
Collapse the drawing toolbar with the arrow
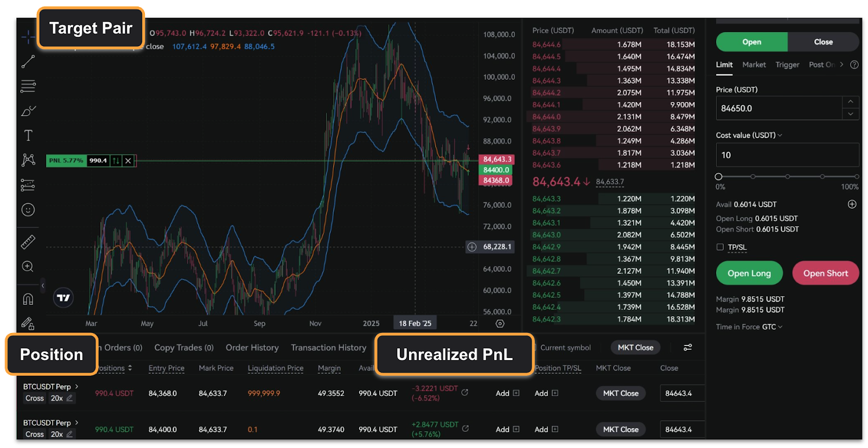[x=43, y=285]
